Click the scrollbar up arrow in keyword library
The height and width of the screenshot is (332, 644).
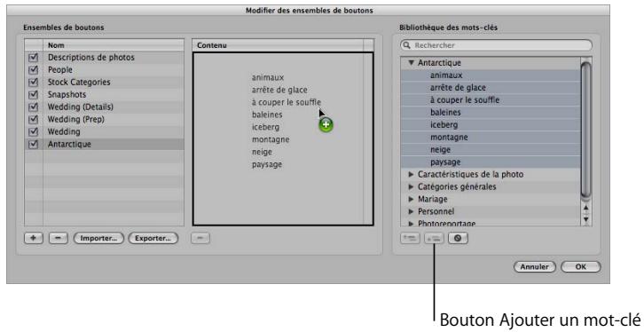(586, 208)
